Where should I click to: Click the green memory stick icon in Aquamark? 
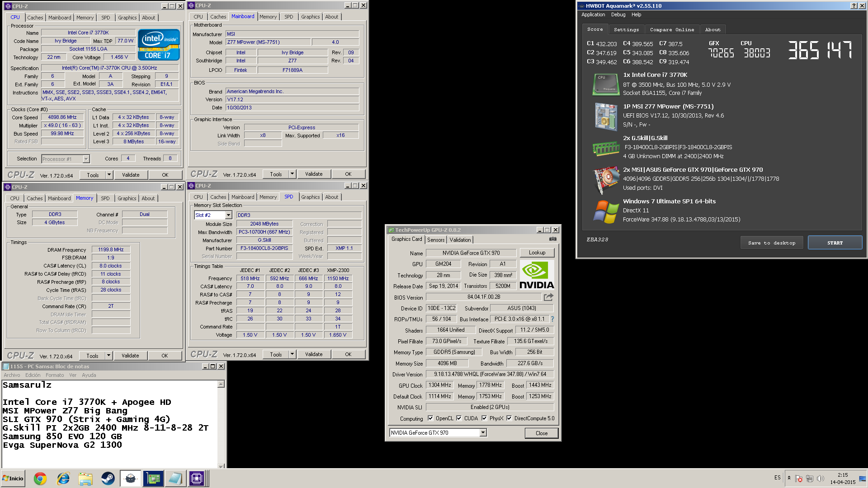(606, 148)
